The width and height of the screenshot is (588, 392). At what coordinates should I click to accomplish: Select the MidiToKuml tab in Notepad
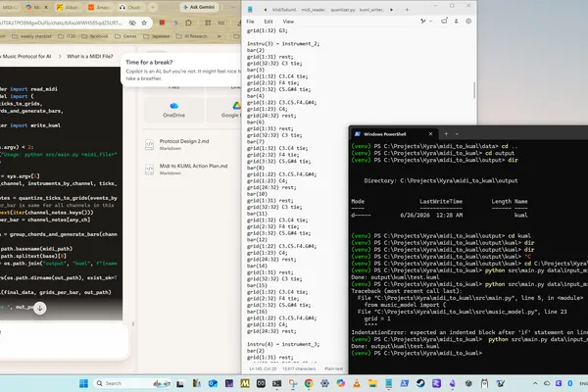pyautogui.click(x=284, y=10)
